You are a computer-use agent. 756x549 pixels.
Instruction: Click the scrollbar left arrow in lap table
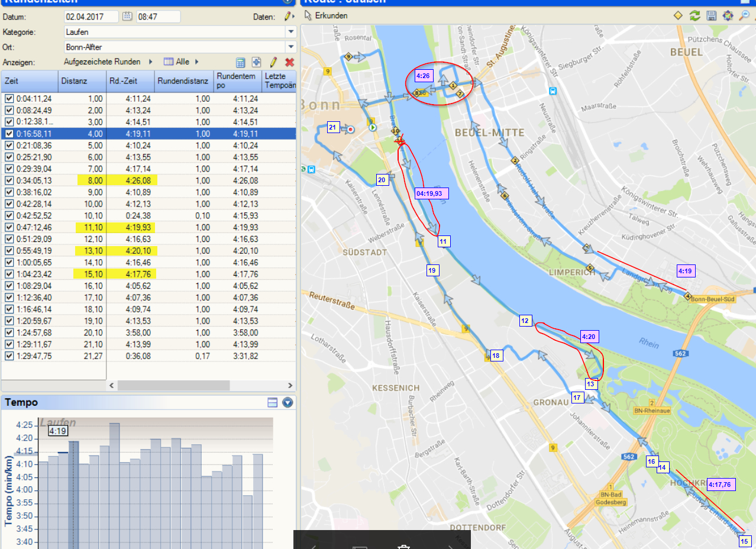(x=111, y=385)
